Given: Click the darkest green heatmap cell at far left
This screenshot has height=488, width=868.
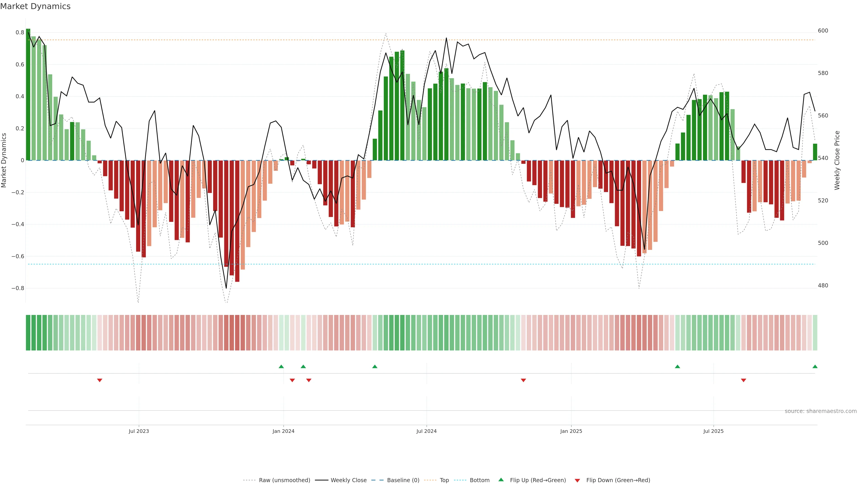Looking at the screenshot, I should click(x=28, y=333).
